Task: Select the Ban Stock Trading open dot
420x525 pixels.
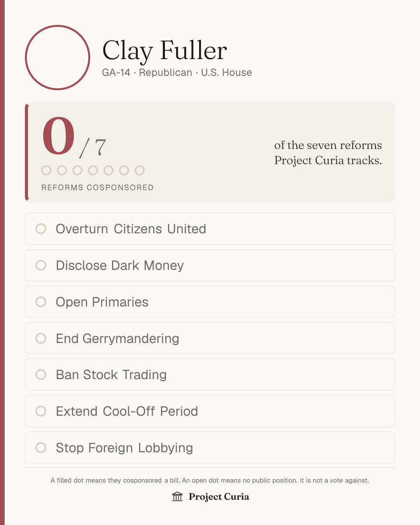Action: (x=41, y=374)
